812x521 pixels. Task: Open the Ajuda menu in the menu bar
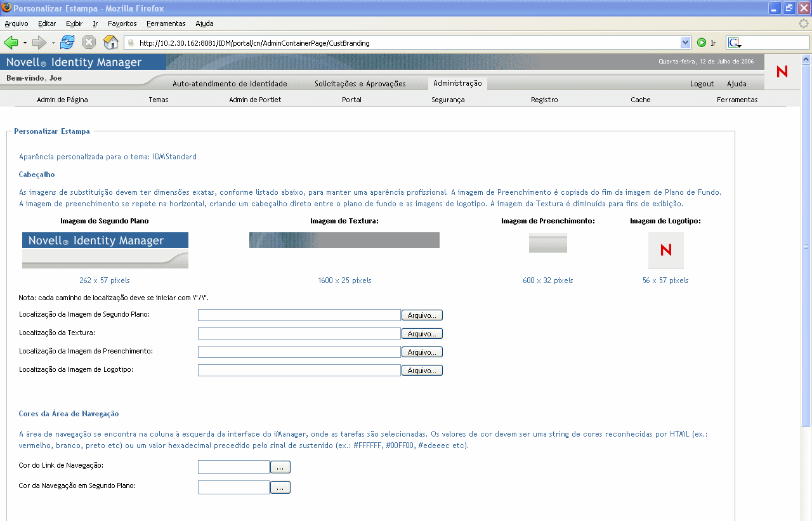204,23
